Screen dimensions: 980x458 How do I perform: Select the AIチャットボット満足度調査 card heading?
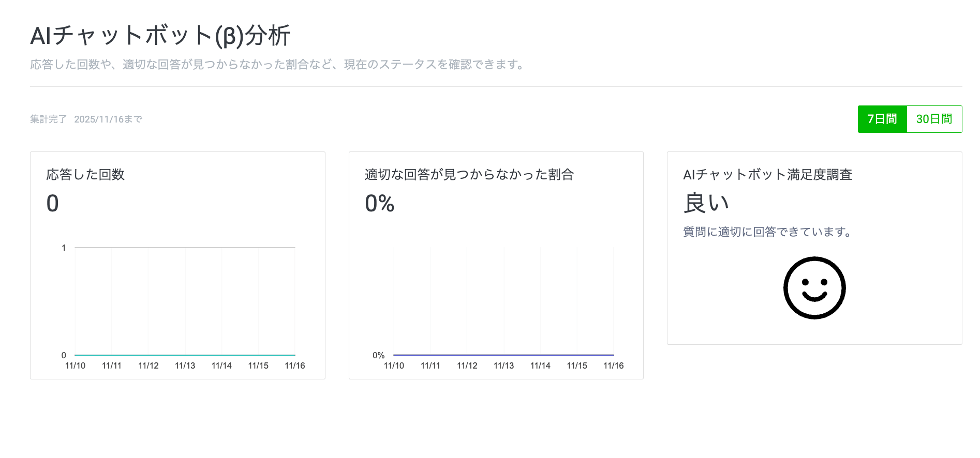coord(767,175)
